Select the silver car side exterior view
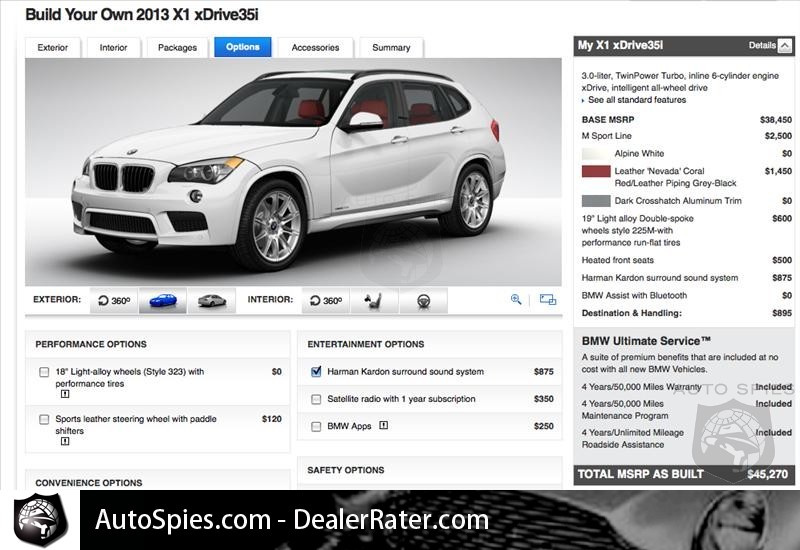 coord(212,301)
